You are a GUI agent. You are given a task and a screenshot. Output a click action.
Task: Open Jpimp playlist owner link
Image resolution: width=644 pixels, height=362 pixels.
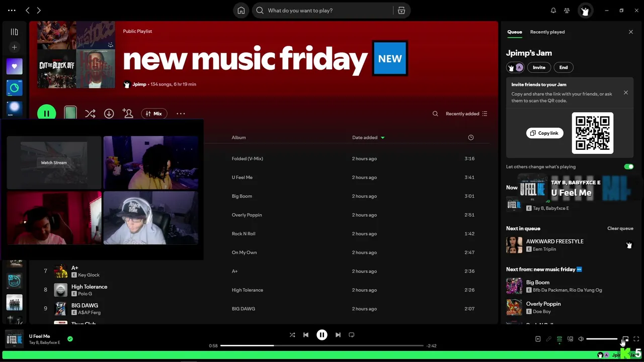[x=139, y=84]
